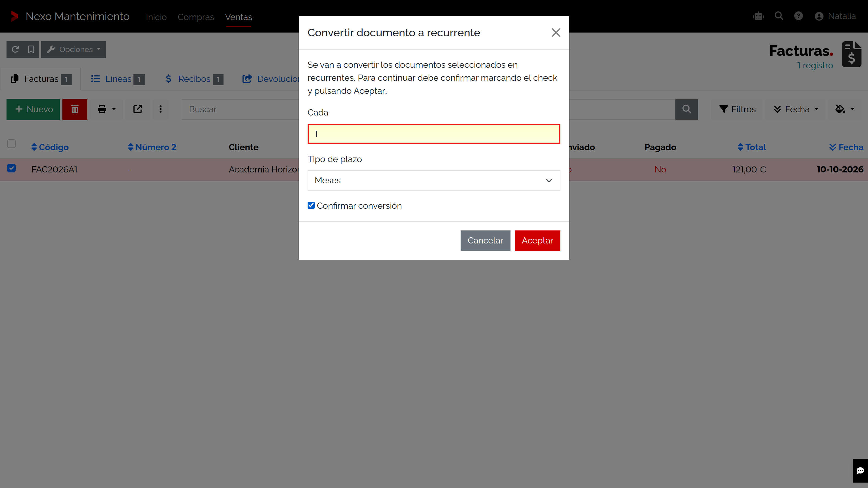The width and height of the screenshot is (868, 488).
Task: Sort by Número 2 column header
Action: [152, 147]
